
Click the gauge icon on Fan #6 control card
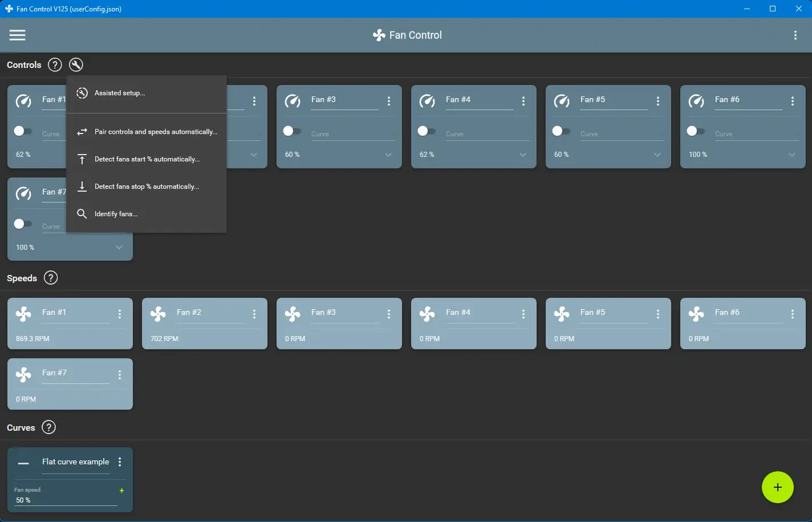click(696, 101)
